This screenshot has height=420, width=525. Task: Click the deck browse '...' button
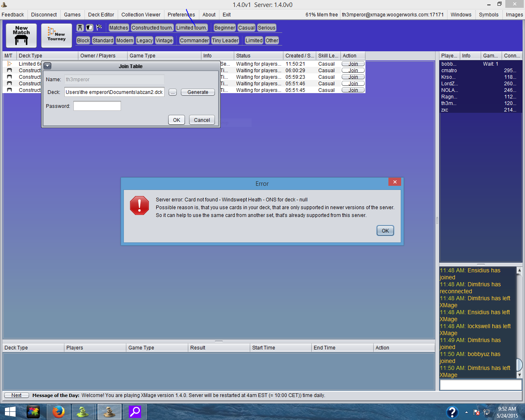173,92
